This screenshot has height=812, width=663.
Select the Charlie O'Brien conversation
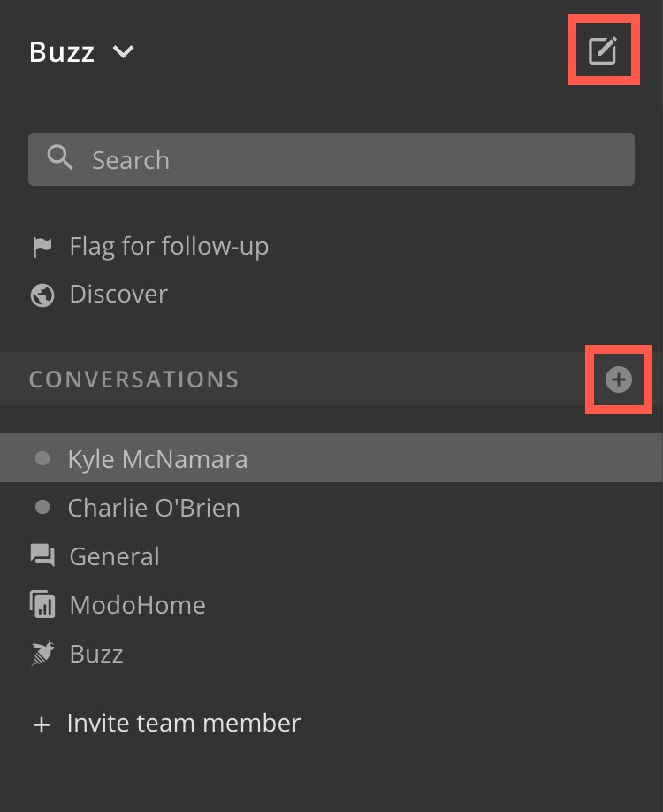[154, 508]
